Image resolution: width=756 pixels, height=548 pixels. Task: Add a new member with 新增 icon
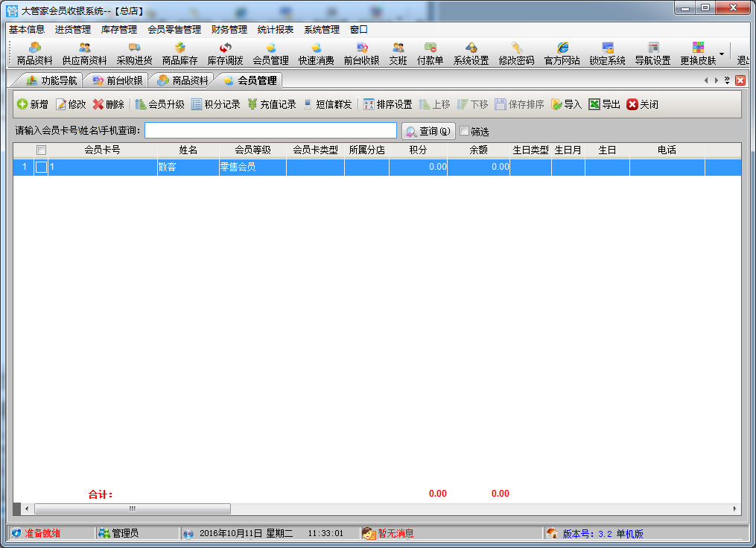tap(34, 103)
